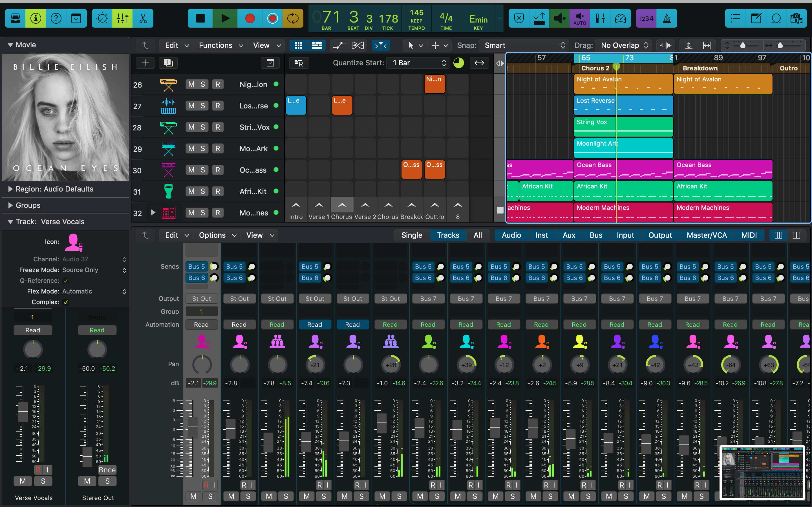Click the Count-in 1234 button

[646, 18]
